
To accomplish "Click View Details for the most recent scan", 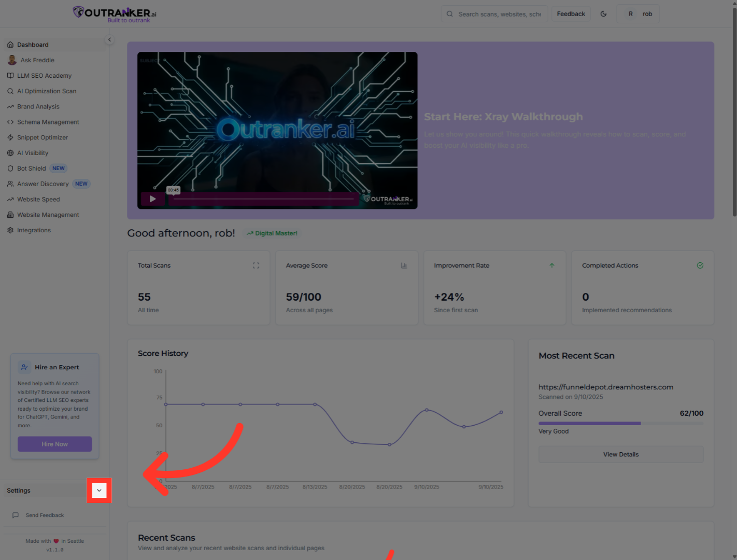I will click(x=621, y=454).
